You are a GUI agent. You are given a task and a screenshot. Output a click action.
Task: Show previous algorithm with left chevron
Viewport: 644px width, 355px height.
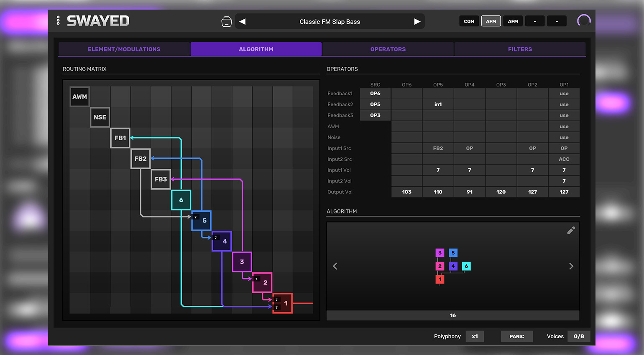coord(335,266)
